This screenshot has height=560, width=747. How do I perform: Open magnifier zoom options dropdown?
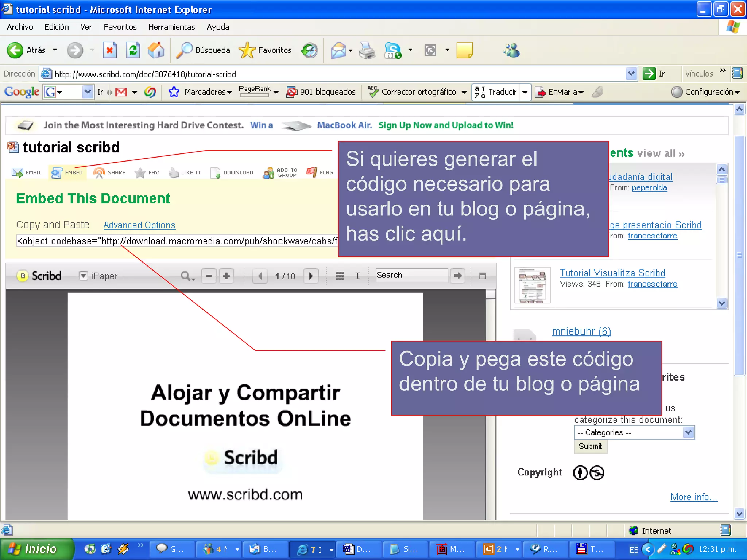188,276
